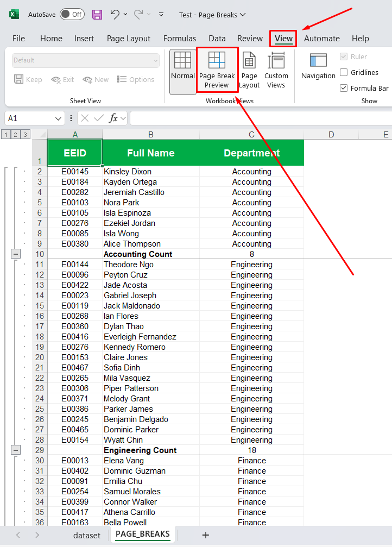Switch to Page Layout view
Screen dimensions: 392x547
tap(249, 70)
